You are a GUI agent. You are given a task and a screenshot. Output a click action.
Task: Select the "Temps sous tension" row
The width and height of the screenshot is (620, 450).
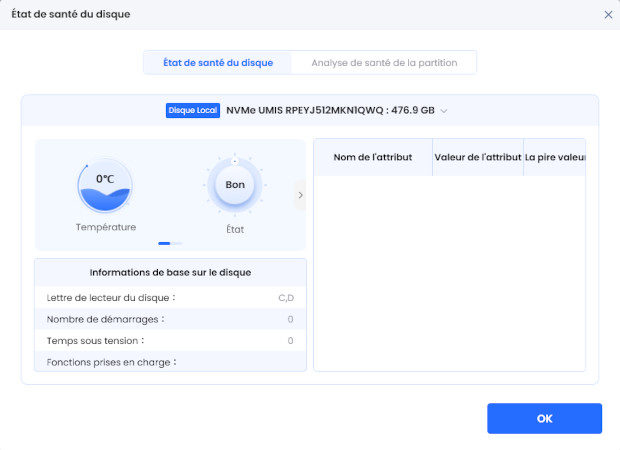(170, 341)
